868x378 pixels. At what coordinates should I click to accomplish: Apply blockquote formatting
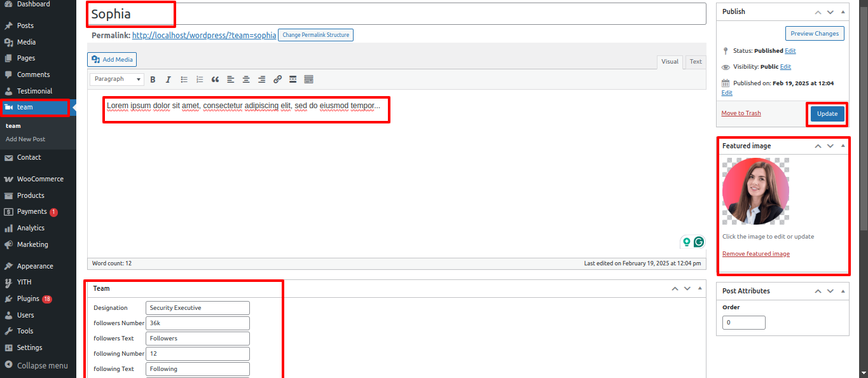click(x=215, y=80)
